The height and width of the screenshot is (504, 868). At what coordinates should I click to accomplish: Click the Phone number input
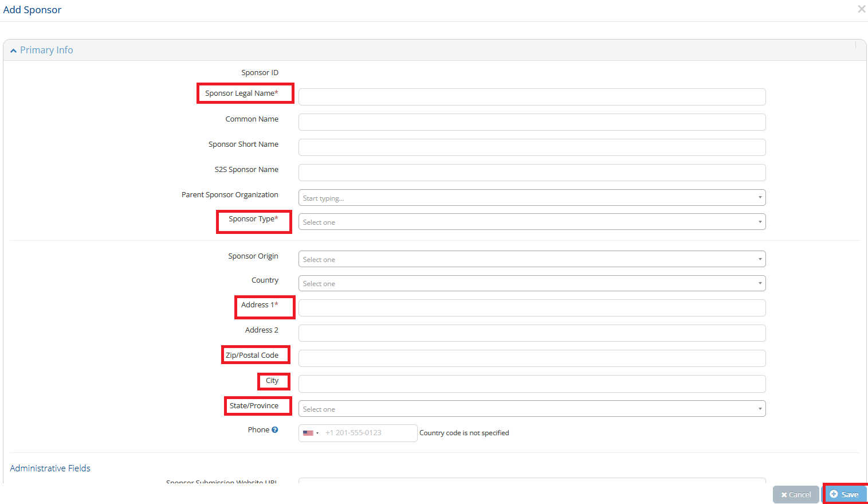tap(369, 433)
